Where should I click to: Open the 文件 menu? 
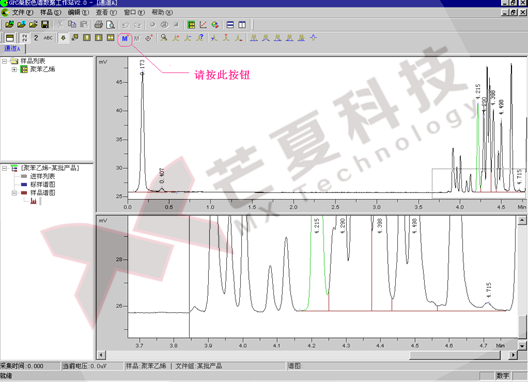click(x=23, y=12)
